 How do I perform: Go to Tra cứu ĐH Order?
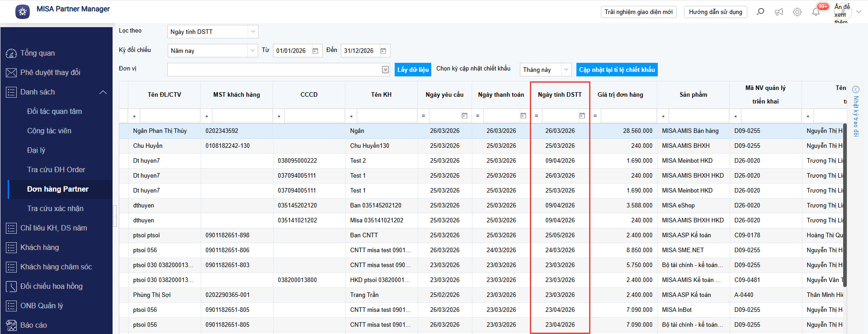coord(56,170)
